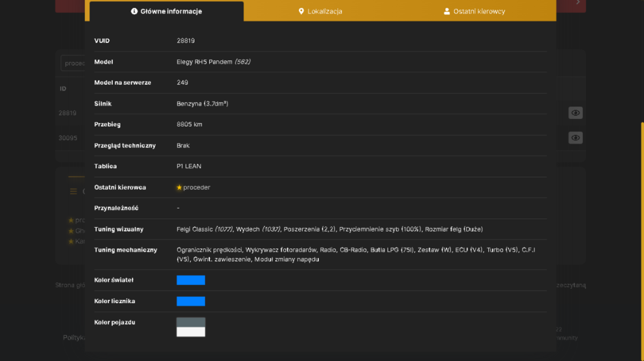644x361 pixels.
Task: Click the Tuning wizualny details text
Action: [330, 229]
